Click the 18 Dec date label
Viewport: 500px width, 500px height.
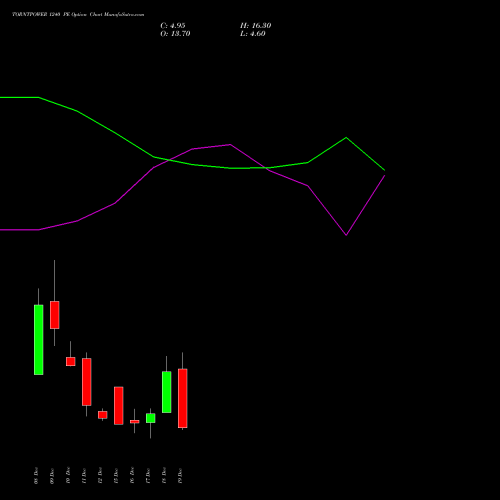[x=164, y=476]
